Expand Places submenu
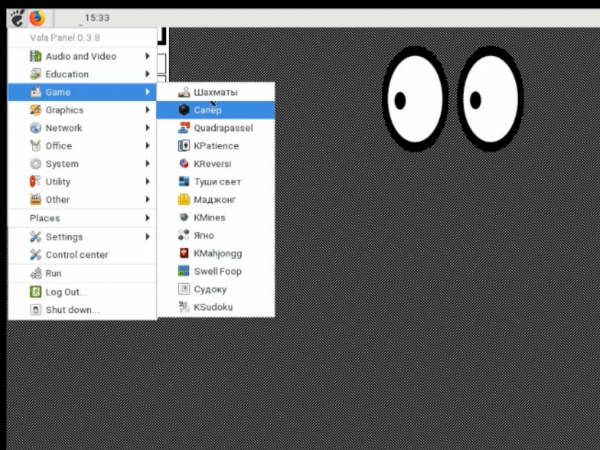The image size is (600, 450). click(147, 218)
